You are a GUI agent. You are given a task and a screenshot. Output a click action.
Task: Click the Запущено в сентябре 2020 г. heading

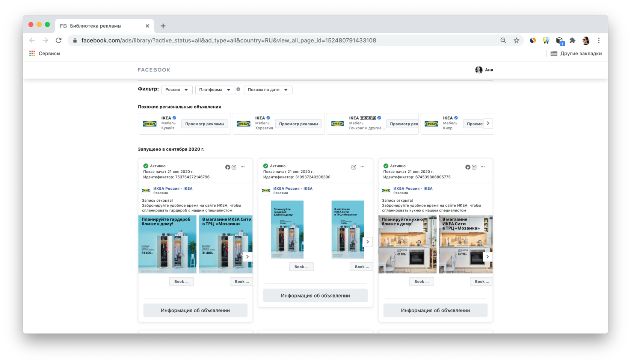point(171,149)
